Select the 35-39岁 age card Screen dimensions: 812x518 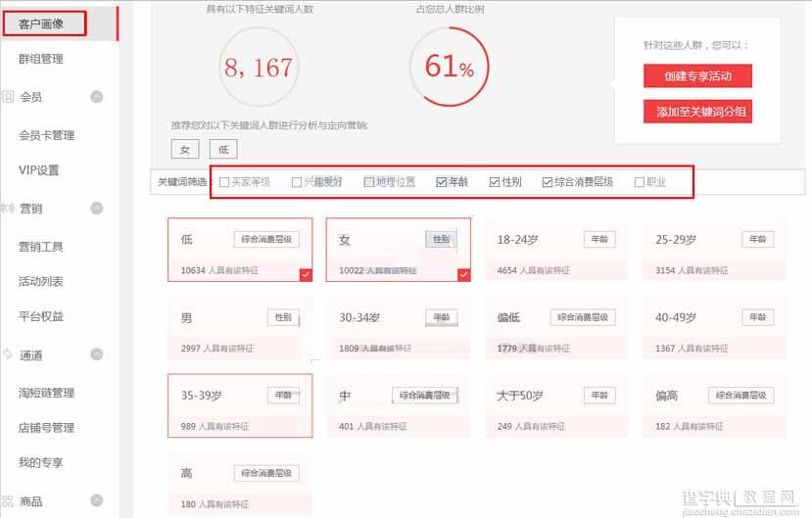point(240,405)
